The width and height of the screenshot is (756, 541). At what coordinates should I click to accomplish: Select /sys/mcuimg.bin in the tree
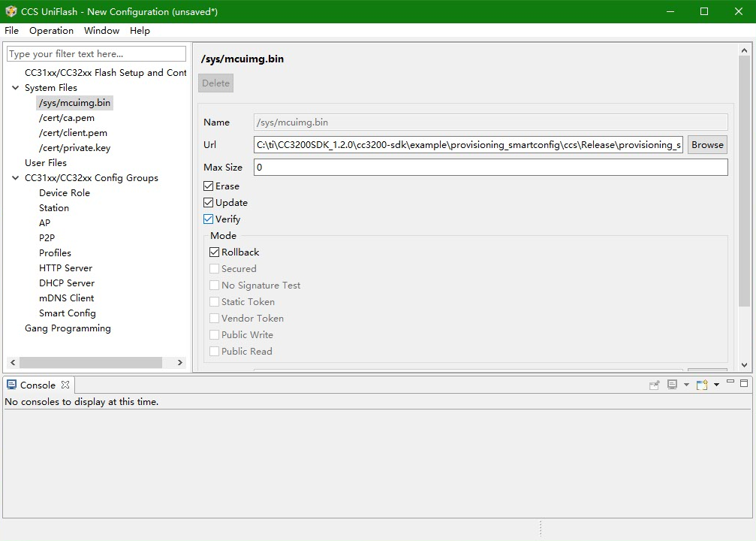[75, 102]
